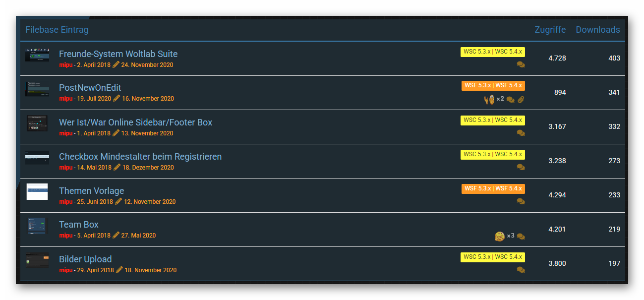Open the Themen Vorlage preview thumbnail
644x300 pixels.
point(37,191)
